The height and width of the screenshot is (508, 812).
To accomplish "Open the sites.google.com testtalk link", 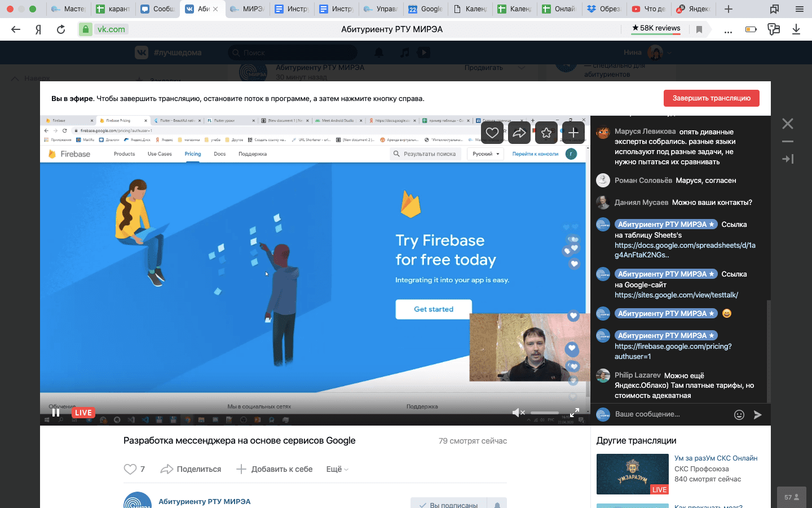I will point(676,295).
